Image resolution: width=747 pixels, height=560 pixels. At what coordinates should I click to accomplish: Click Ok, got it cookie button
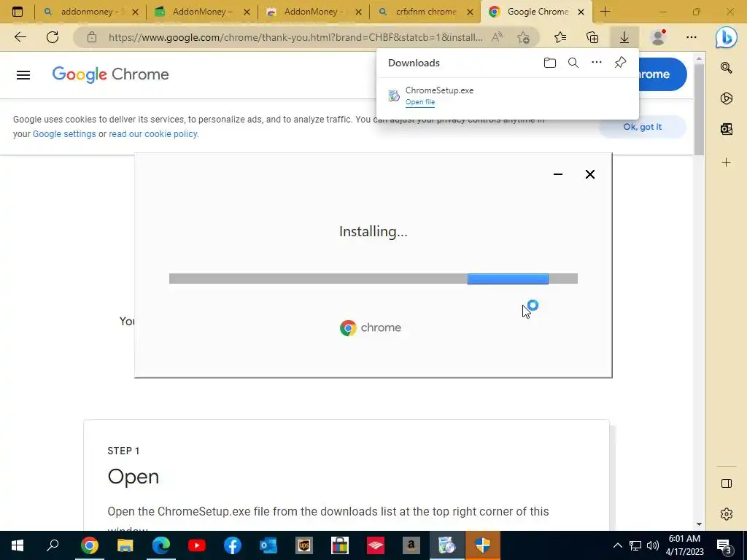642,127
